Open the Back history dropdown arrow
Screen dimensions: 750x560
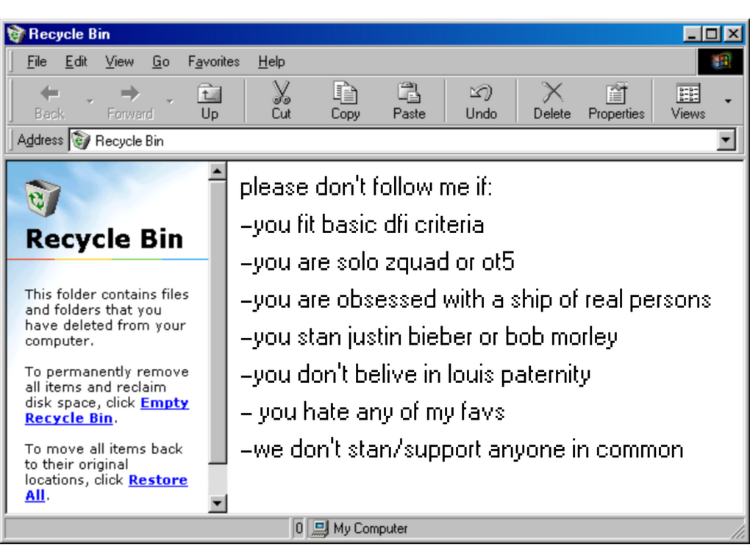90,101
